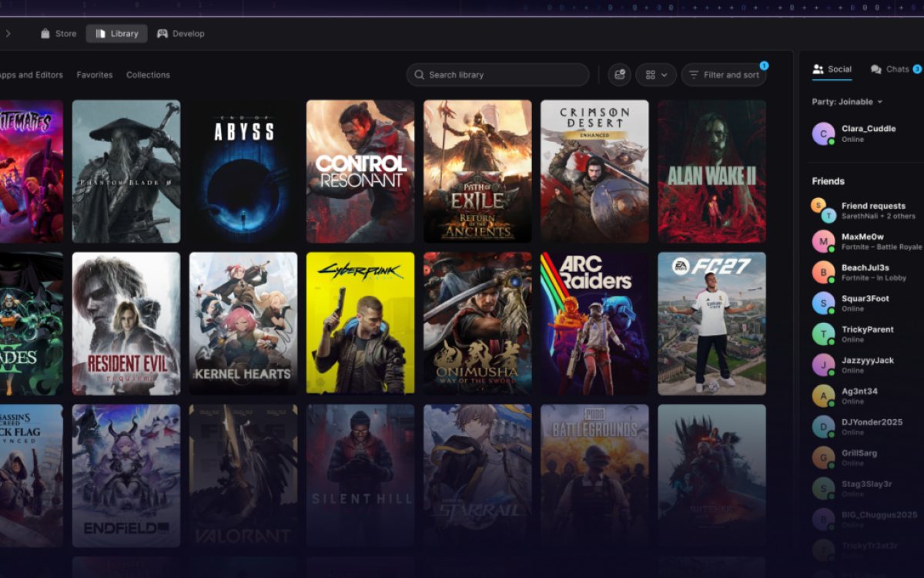Image resolution: width=924 pixels, height=578 pixels.
Task: Click Ag3nt34's avatar
Action: tap(823, 395)
